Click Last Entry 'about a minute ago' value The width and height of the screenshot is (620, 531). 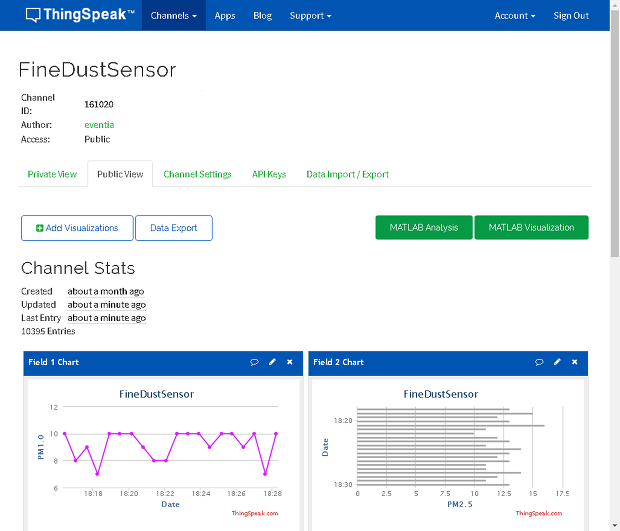[x=106, y=318]
